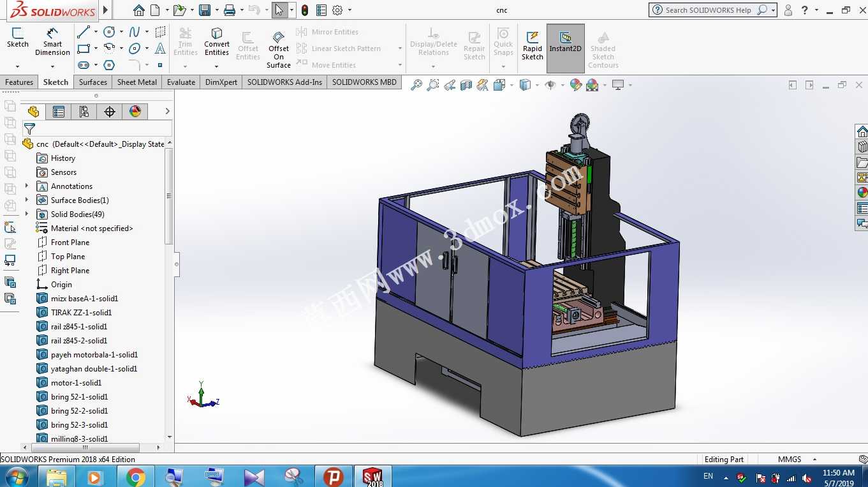Open the Options gear icon
This screenshot has height=487, width=868.
tap(337, 10)
